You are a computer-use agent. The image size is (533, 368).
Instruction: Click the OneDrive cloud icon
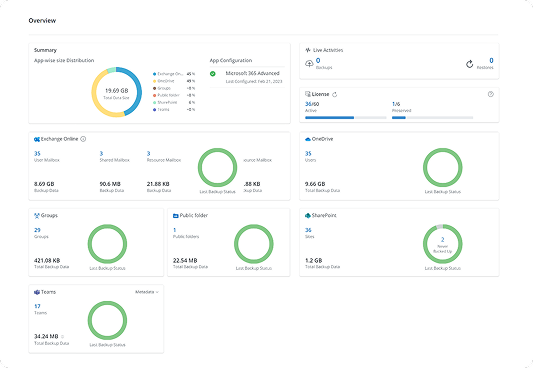[x=308, y=139]
